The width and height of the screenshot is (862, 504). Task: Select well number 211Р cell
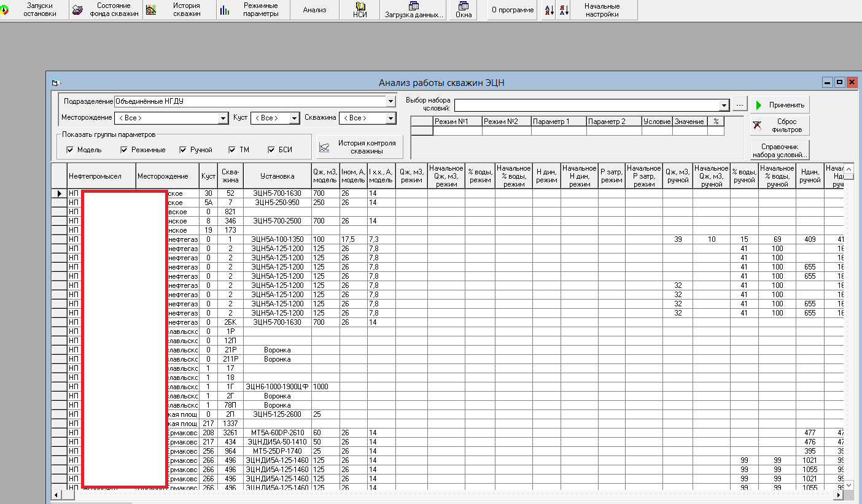coord(230,359)
